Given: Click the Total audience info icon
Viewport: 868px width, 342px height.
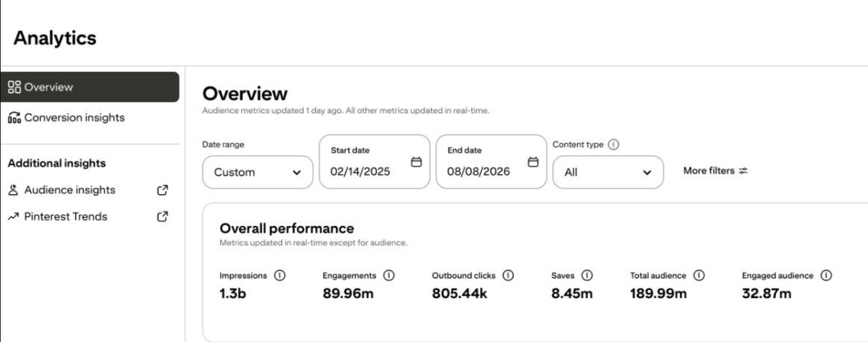Looking at the screenshot, I should [x=699, y=276].
